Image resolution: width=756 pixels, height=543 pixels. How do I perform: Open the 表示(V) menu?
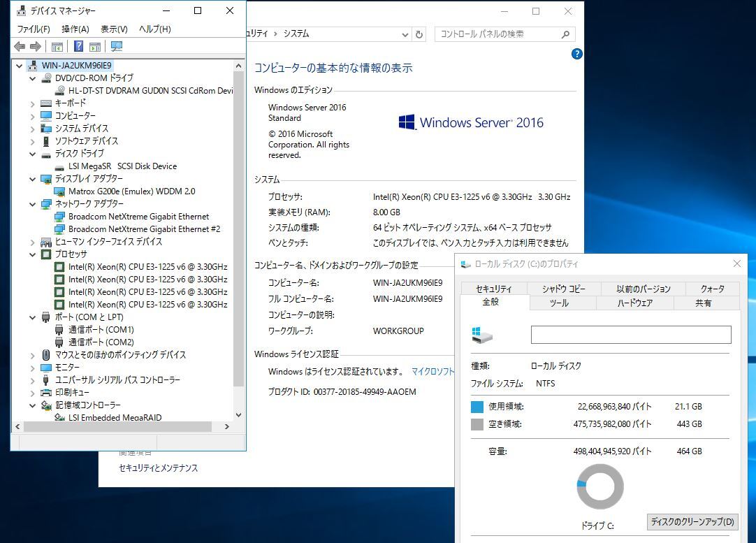pyautogui.click(x=114, y=29)
